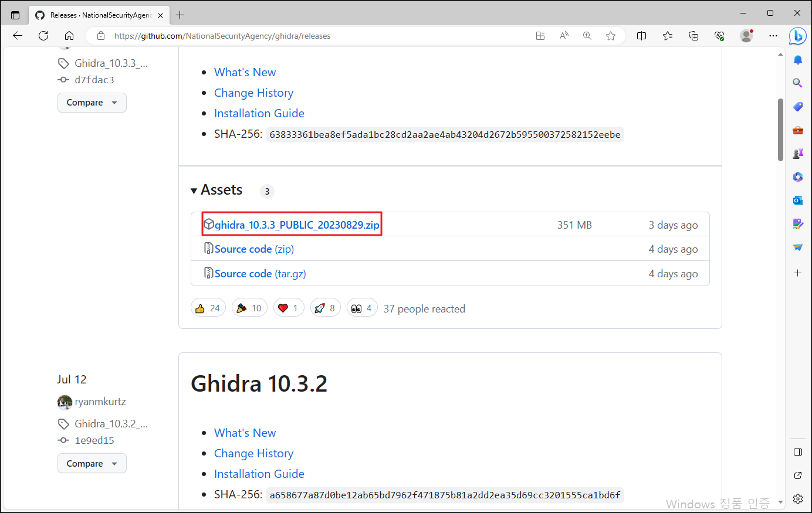Open the sidebar Tools briefcase icon
The width and height of the screenshot is (812, 513).
[798, 130]
